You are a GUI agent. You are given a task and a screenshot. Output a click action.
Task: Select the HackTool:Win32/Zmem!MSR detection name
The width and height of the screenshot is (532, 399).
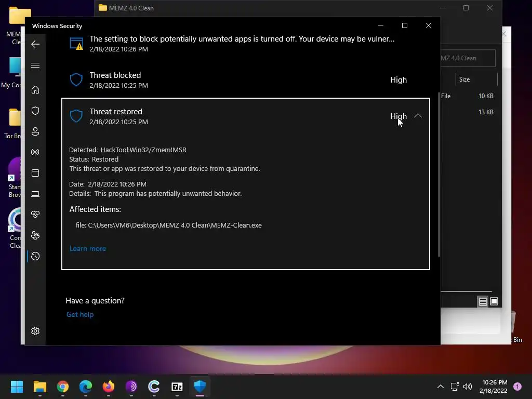143,150
